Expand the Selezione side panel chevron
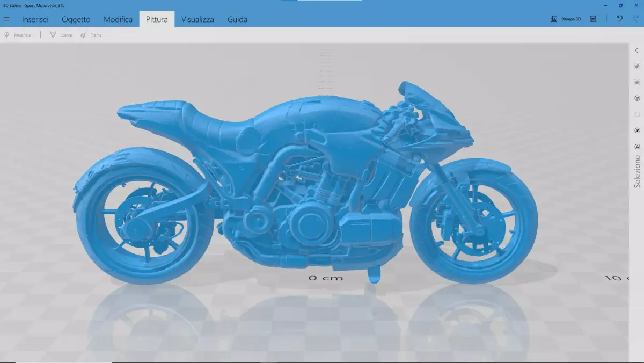 pos(637,50)
